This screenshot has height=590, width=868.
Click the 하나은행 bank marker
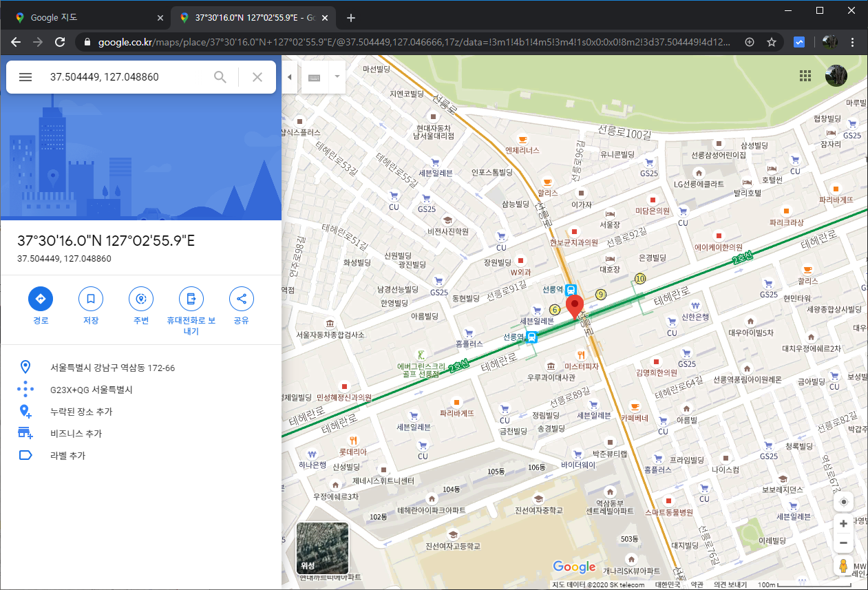coord(313,455)
